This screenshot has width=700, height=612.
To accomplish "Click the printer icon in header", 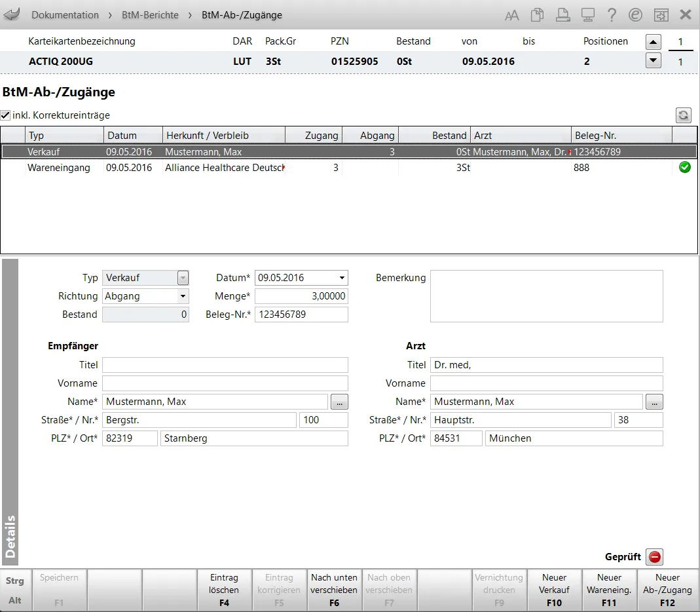I will click(x=562, y=14).
